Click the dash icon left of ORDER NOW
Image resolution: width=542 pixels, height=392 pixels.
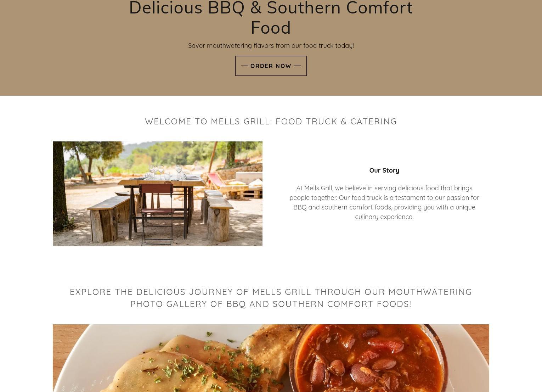coord(244,66)
